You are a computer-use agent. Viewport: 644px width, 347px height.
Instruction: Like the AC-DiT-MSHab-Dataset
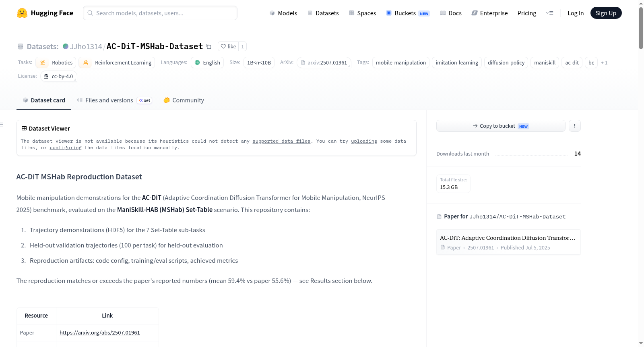[x=228, y=46]
